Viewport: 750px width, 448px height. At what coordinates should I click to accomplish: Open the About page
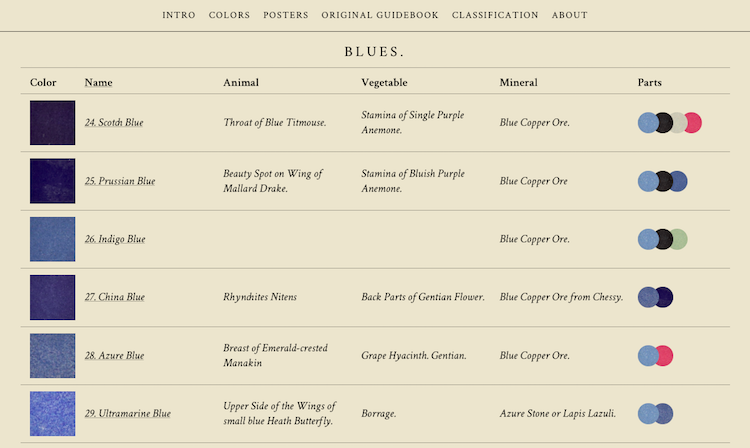569,15
